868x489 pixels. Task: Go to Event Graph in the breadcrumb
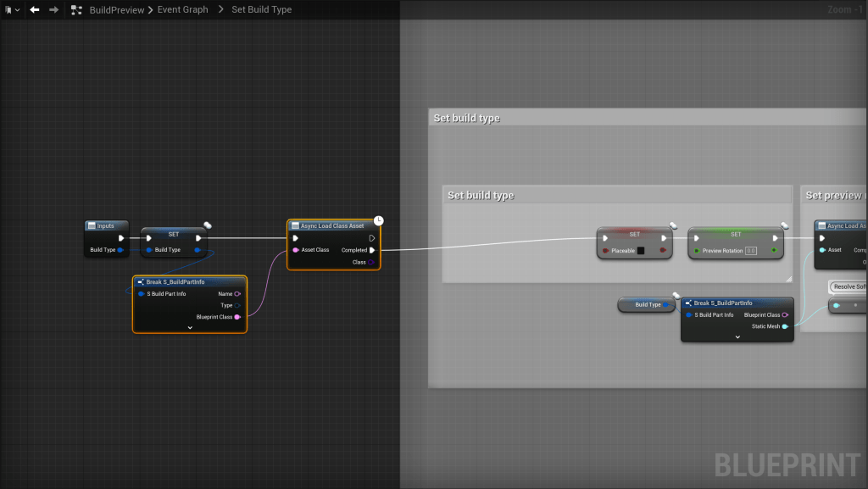point(182,10)
